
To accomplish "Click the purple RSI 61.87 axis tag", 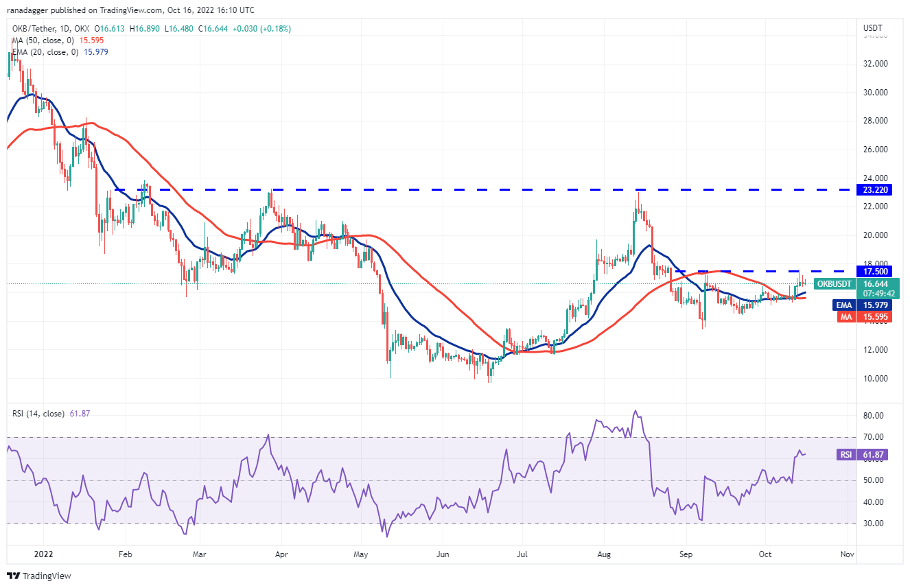I will point(845,454).
